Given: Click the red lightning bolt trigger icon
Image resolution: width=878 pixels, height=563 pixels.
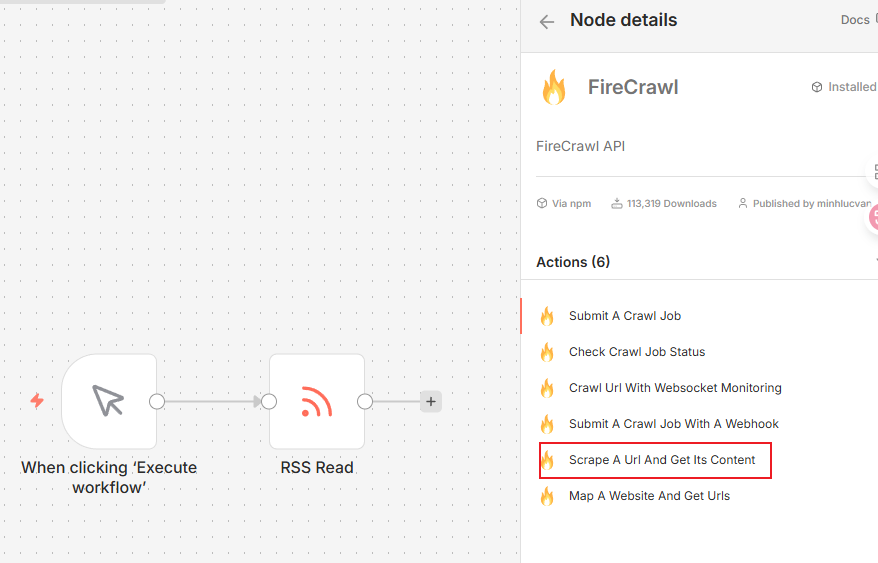Looking at the screenshot, I should [x=37, y=401].
